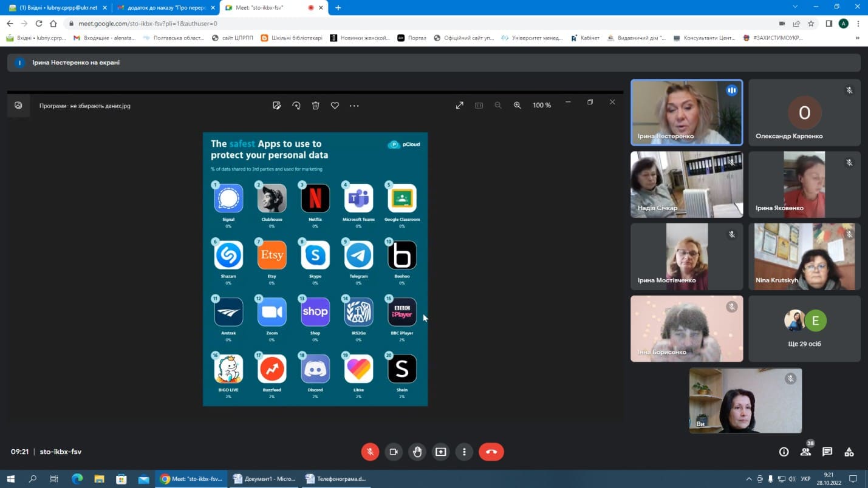This screenshot has width=868, height=488.
Task: Switch to додаток до наказу browser tab
Action: pos(165,8)
